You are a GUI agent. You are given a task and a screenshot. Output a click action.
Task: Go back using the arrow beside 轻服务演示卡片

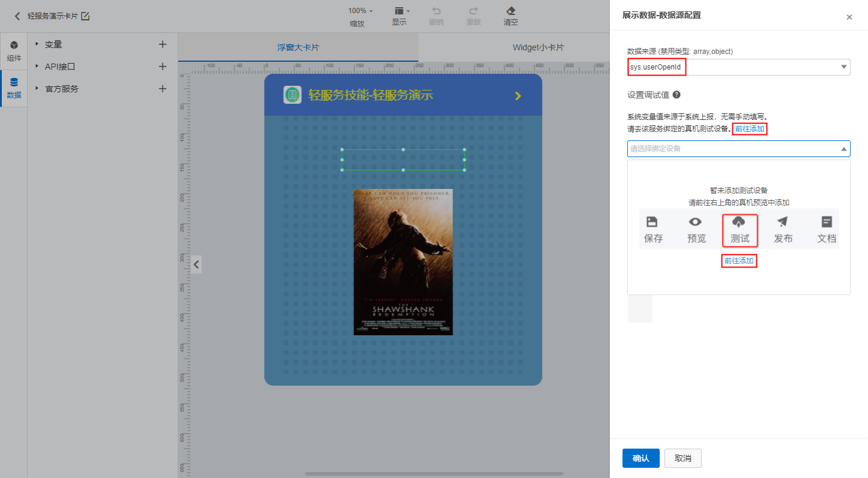pyautogui.click(x=17, y=16)
